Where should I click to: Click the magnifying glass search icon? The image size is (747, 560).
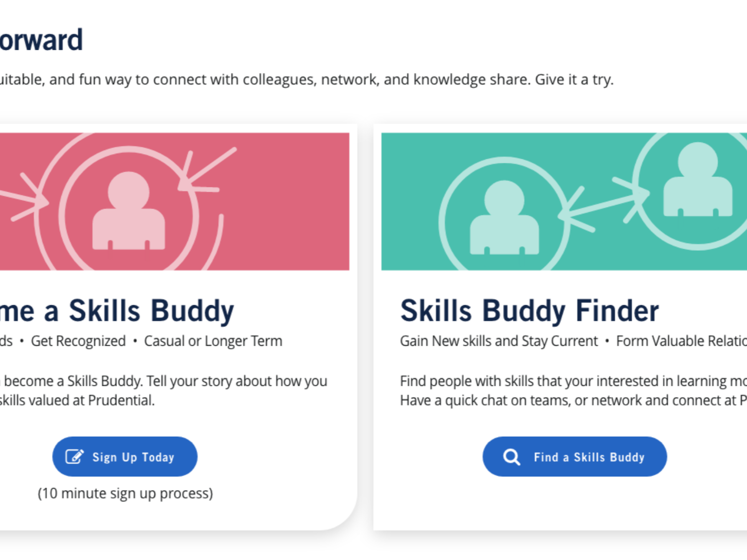tap(512, 457)
